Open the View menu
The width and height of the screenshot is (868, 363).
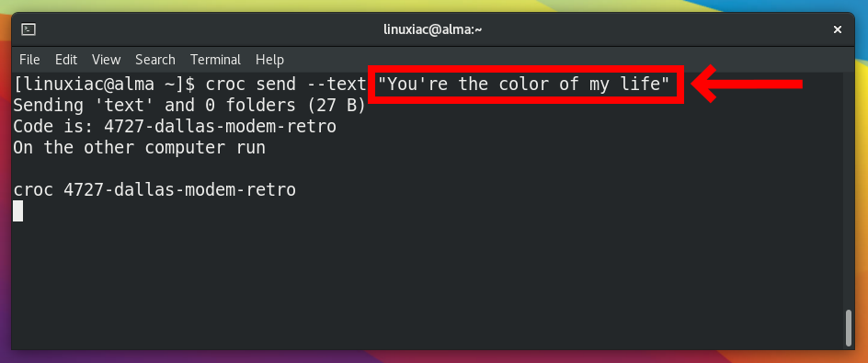tap(107, 59)
